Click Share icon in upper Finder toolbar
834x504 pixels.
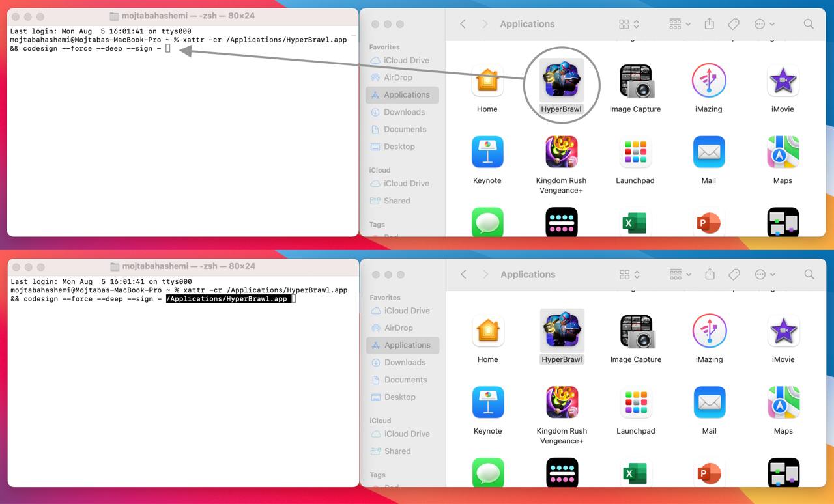tap(709, 24)
